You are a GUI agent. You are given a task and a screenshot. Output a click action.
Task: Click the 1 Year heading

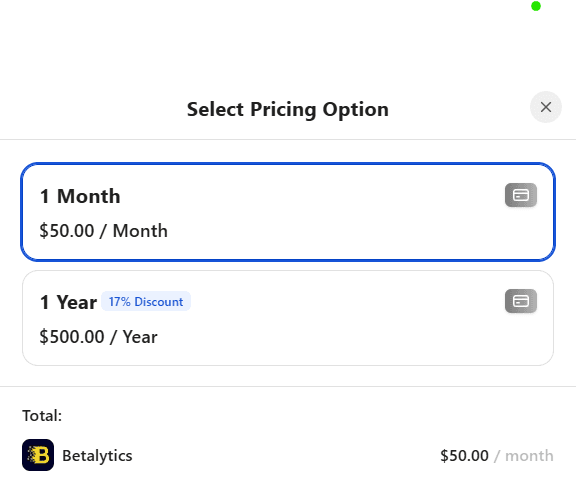[x=68, y=302]
